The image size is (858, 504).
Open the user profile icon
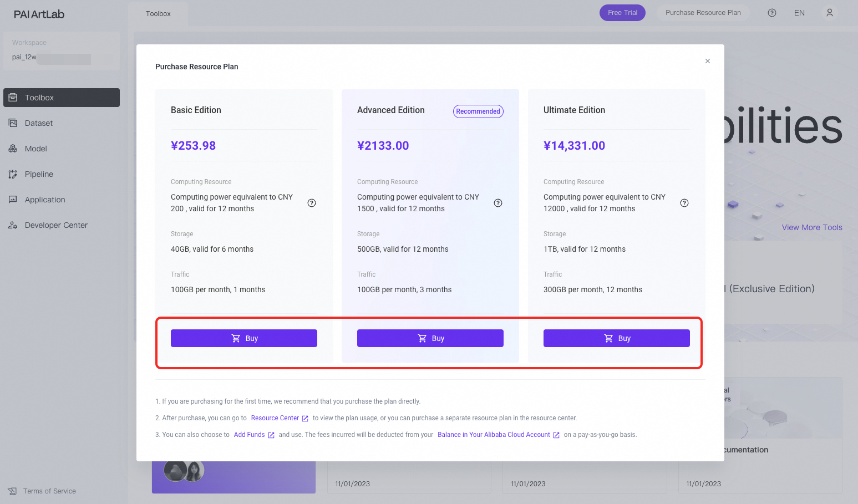click(830, 12)
